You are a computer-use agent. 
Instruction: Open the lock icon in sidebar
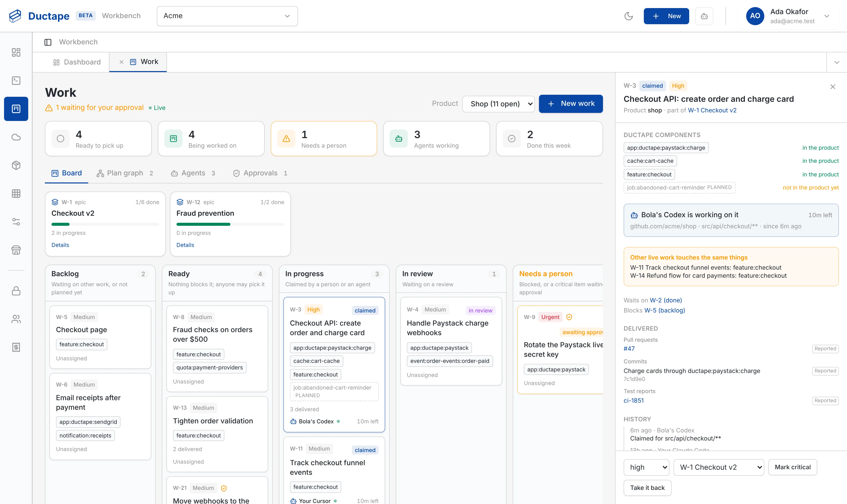tap(16, 291)
